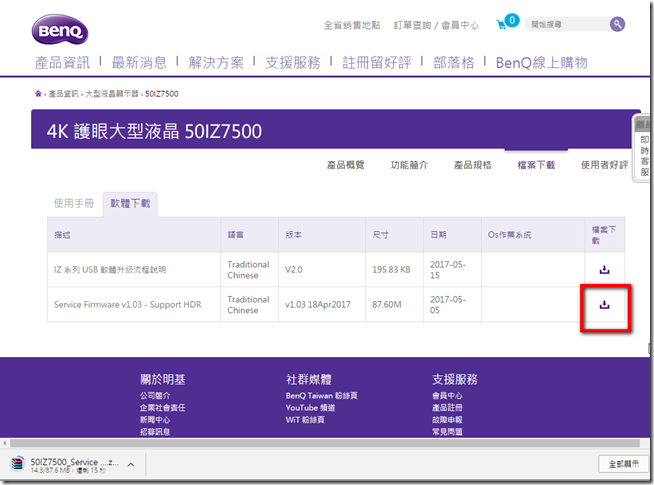Open 企業社會責任 footer link
This screenshot has height=485, width=654.
pyautogui.click(x=162, y=407)
